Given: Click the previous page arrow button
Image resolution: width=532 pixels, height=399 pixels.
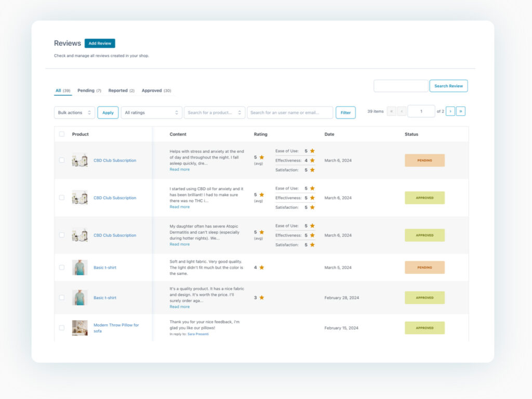Looking at the screenshot, I should 402,111.
